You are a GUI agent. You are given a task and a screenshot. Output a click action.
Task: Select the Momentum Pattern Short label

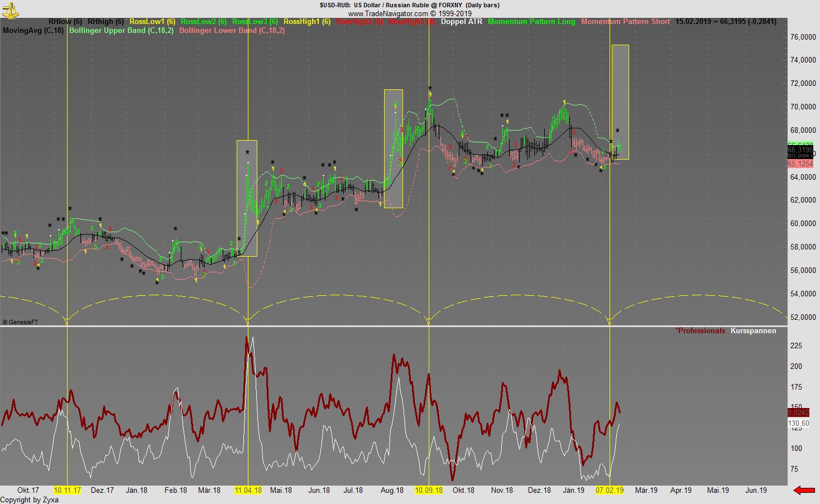pos(625,22)
